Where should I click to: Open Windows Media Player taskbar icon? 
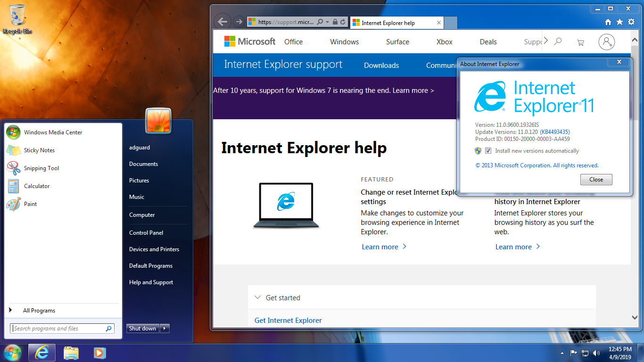point(99,353)
